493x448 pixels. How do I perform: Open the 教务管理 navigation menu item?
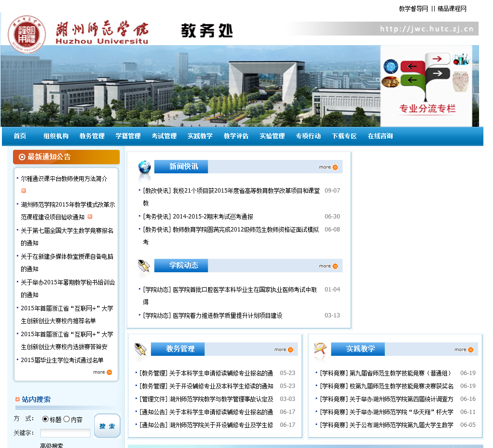coord(92,136)
